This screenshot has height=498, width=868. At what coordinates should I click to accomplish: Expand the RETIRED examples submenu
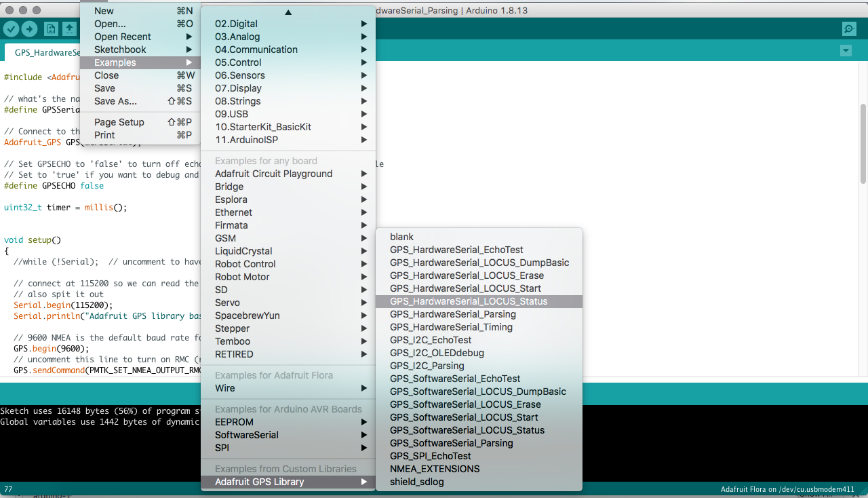(x=288, y=354)
